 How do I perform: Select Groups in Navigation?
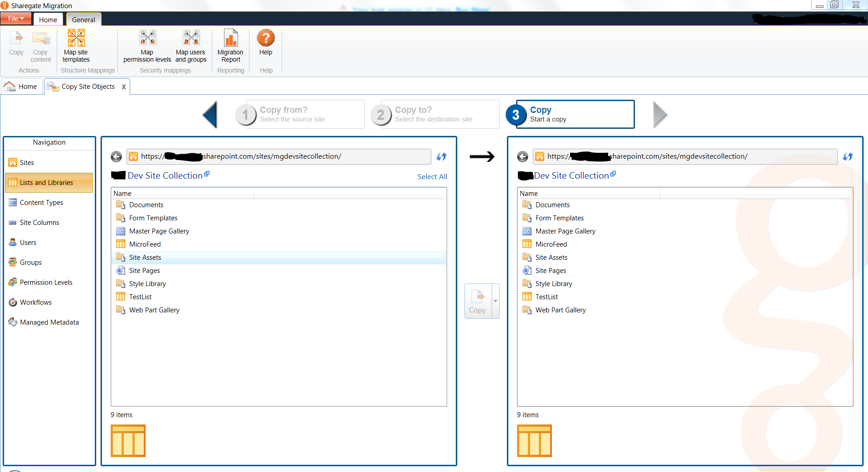(49, 263)
